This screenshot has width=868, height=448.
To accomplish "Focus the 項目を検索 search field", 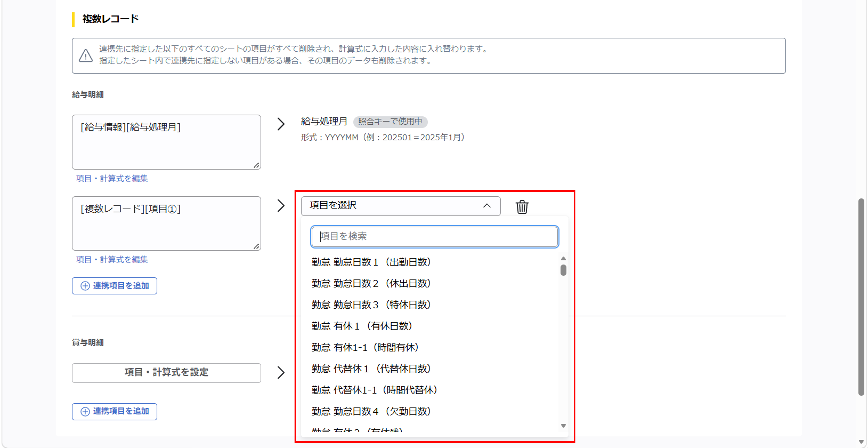I will 434,237.
